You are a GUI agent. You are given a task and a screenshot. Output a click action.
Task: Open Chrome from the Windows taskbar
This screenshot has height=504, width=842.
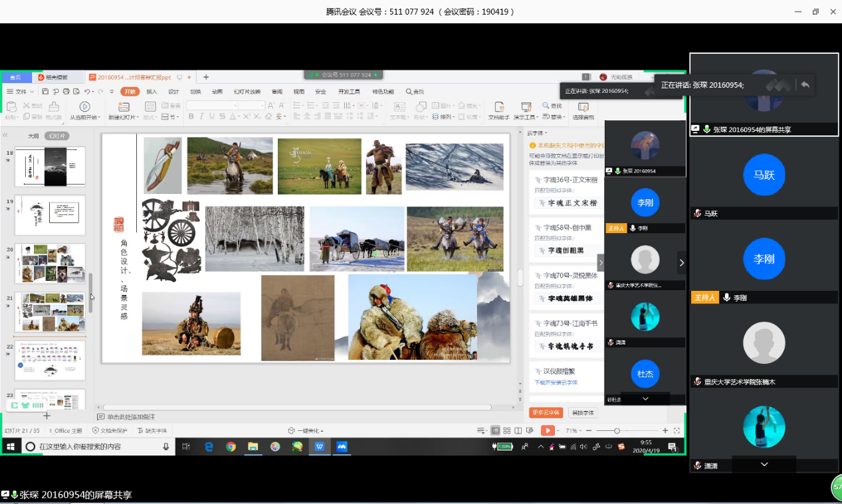click(231, 447)
